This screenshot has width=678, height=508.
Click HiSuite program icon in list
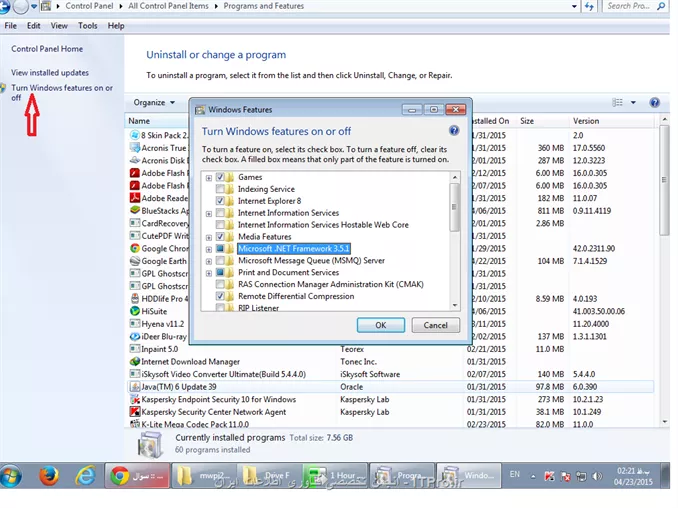[135, 311]
